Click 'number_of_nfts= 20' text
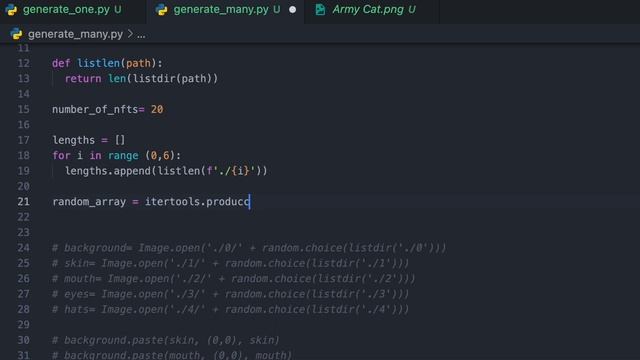Image resolution: width=640 pixels, height=360 pixels. coord(108,109)
